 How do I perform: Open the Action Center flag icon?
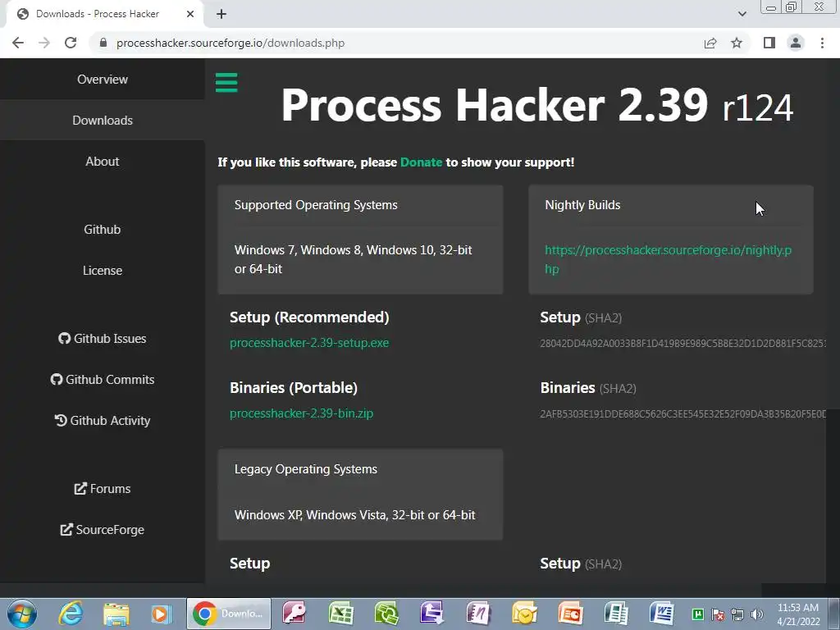pyautogui.click(x=718, y=614)
